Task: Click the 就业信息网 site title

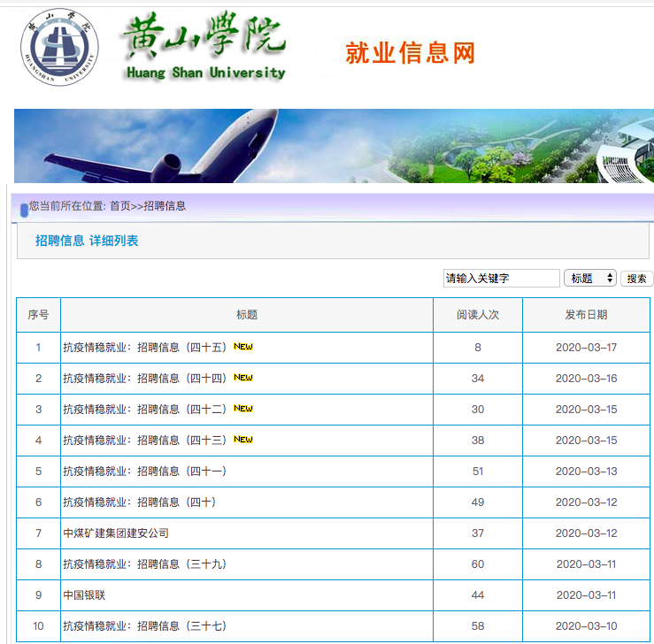Action: click(x=411, y=53)
